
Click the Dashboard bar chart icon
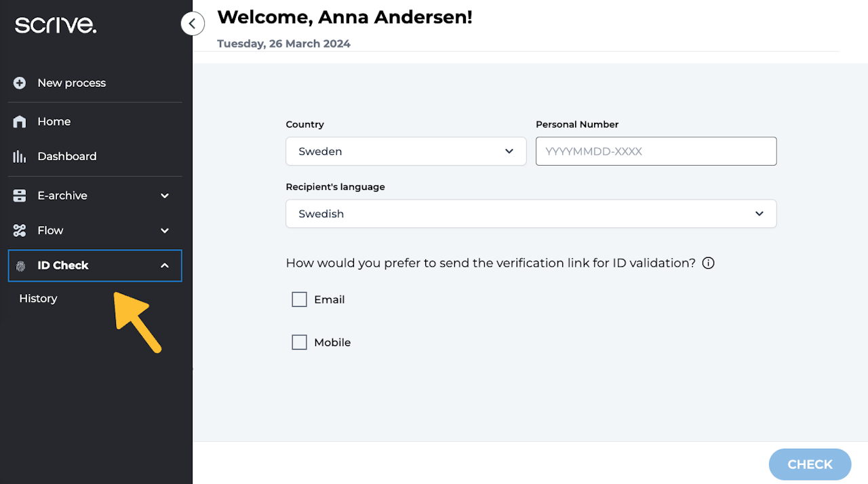click(20, 156)
